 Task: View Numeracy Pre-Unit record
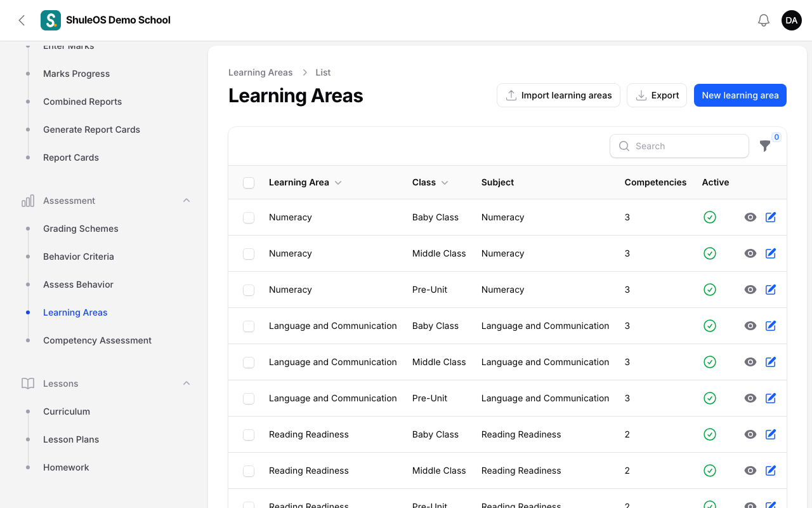click(750, 290)
